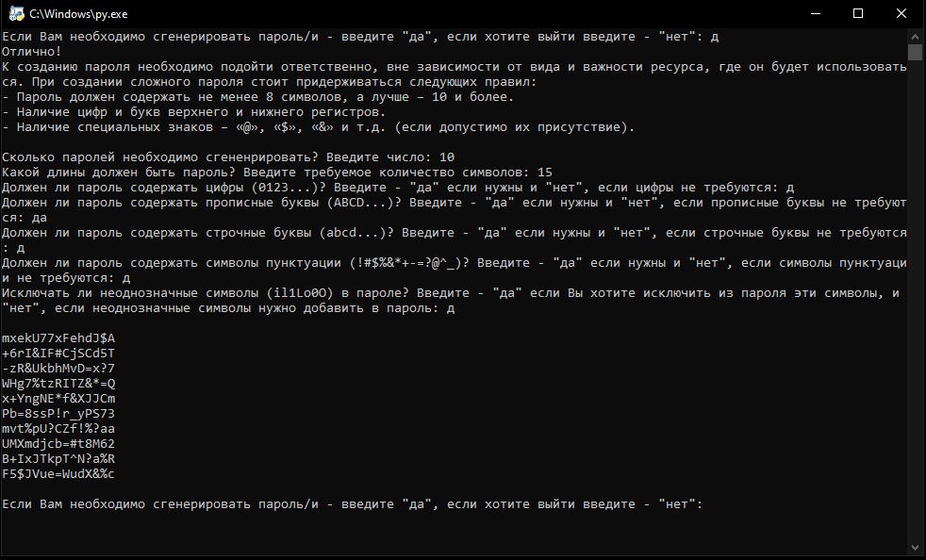Screen dimensions: 926x560
Task: Maximize the console window
Action: 857,13
